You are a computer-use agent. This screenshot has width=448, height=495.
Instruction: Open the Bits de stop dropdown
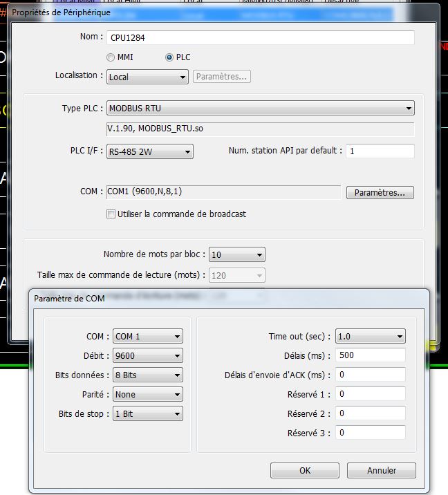coord(148,414)
